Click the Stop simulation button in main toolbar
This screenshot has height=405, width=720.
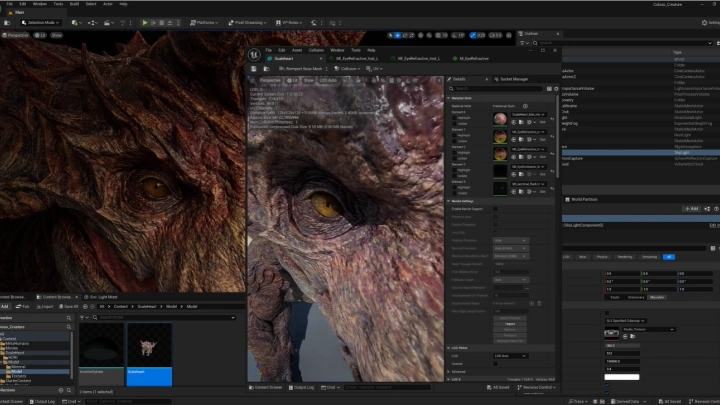pos(162,22)
